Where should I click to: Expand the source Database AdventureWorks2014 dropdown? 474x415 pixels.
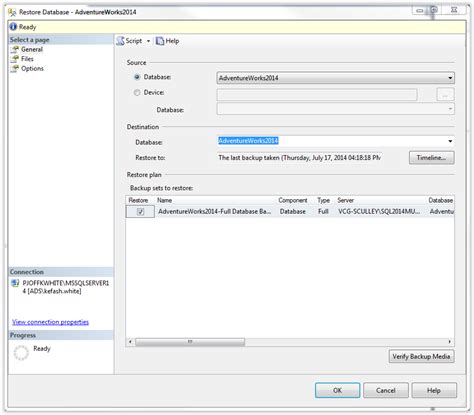tap(450, 78)
